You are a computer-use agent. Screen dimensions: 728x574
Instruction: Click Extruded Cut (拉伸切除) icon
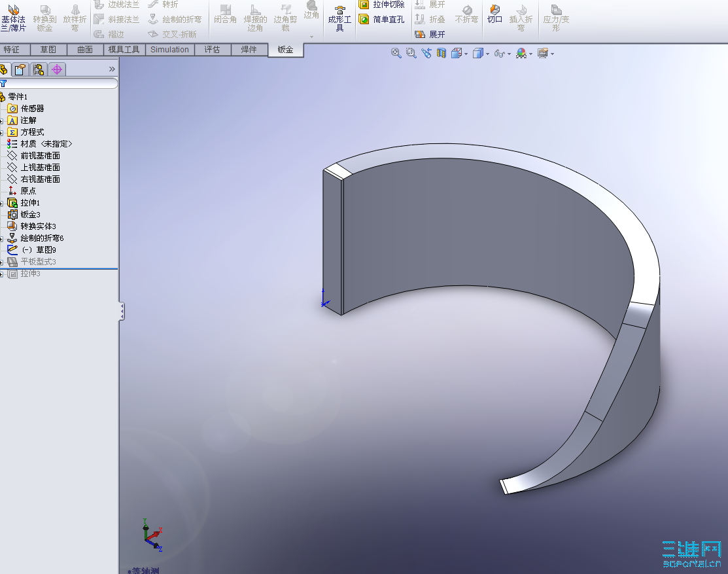pyautogui.click(x=364, y=5)
